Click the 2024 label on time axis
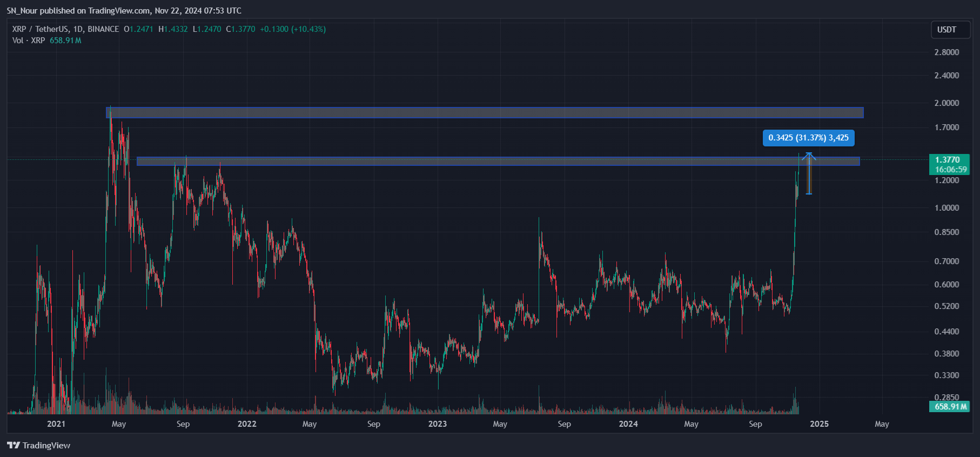 point(628,424)
